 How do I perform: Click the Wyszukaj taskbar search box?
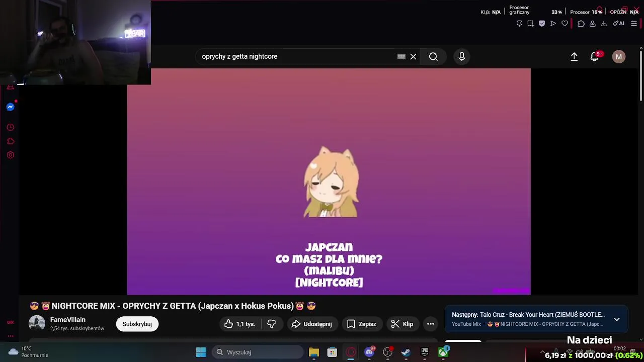click(258, 352)
